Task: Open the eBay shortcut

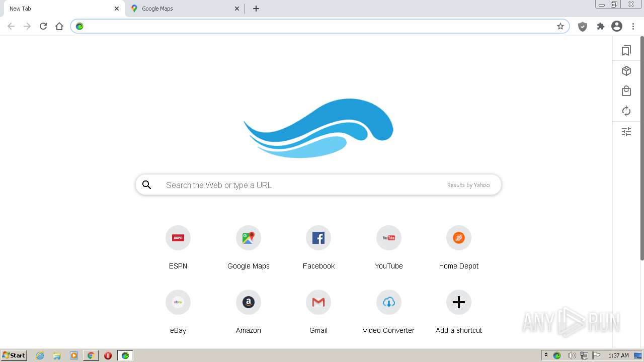Action: tap(178, 302)
